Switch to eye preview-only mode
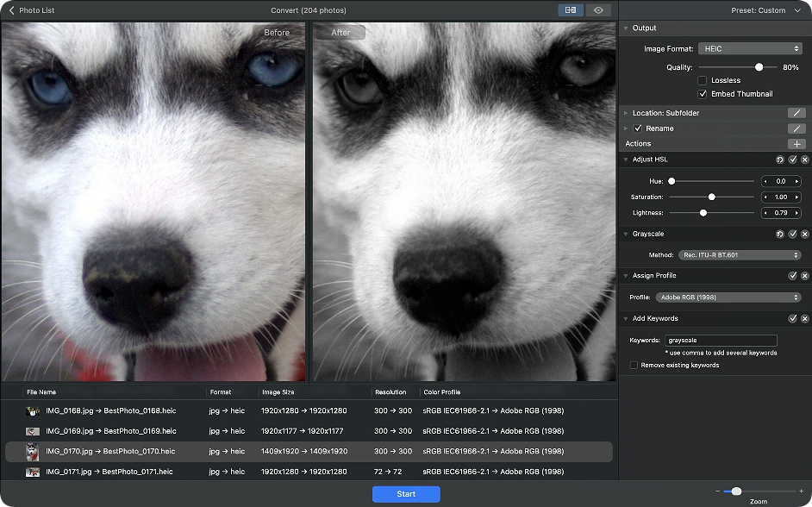Image resolution: width=812 pixels, height=507 pixels. coord(598,10)
